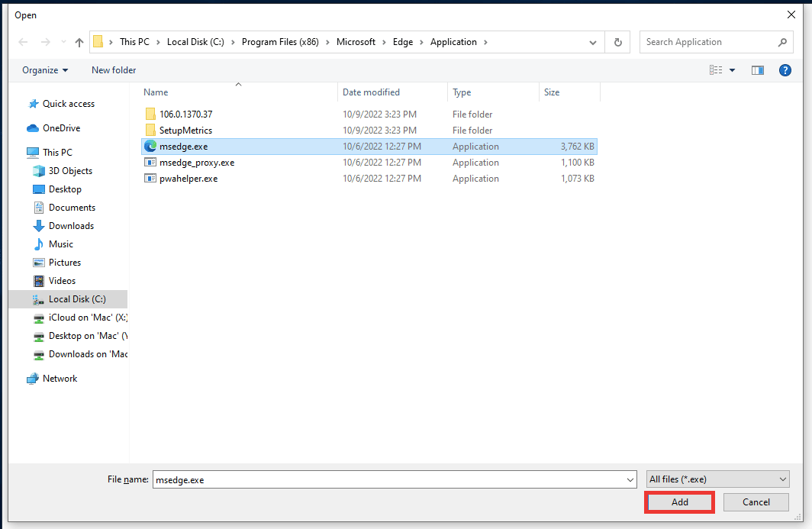This screenshot has width=812, height=529.
Task: Sort files by Date modified column
Action: tap(372, 92)
